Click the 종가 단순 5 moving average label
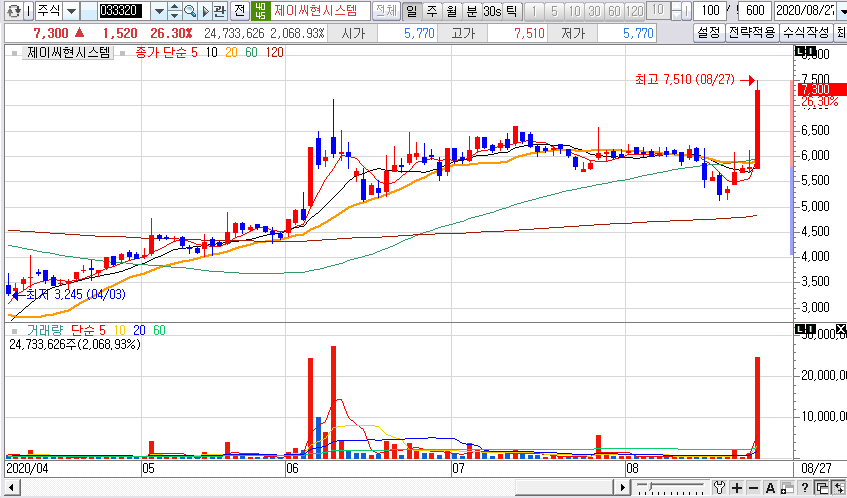This screenshot has height=498, width=847. pyautogui.click(x=166, y=52)
